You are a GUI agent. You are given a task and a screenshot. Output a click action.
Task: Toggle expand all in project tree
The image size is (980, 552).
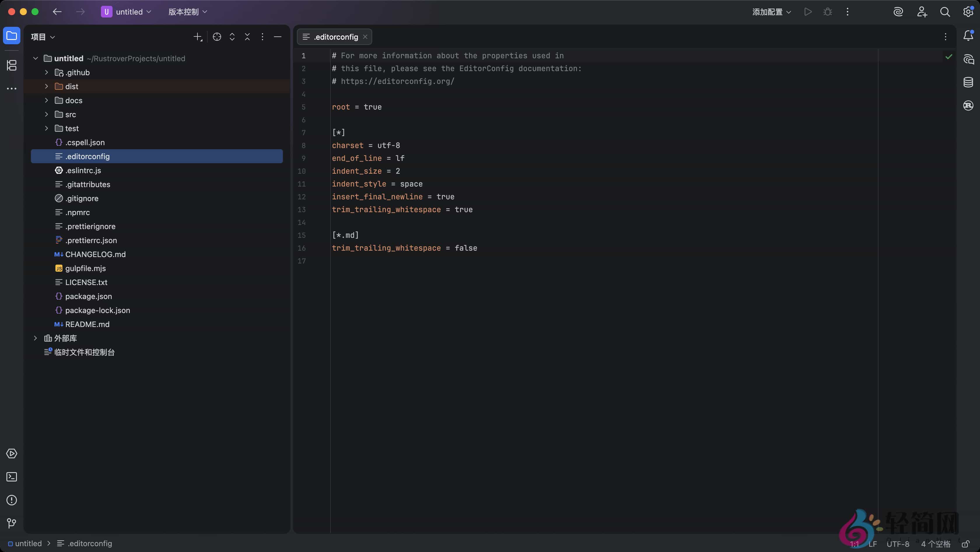coord(232,37)
